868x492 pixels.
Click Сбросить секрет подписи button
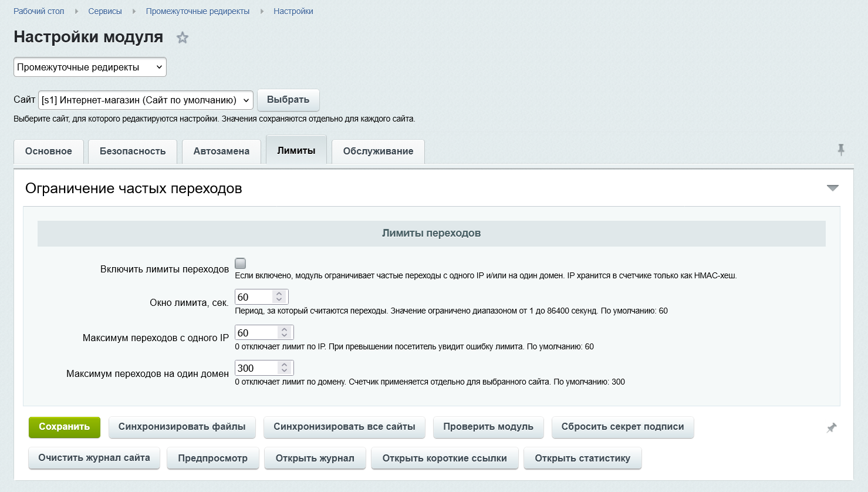(623, 427)
